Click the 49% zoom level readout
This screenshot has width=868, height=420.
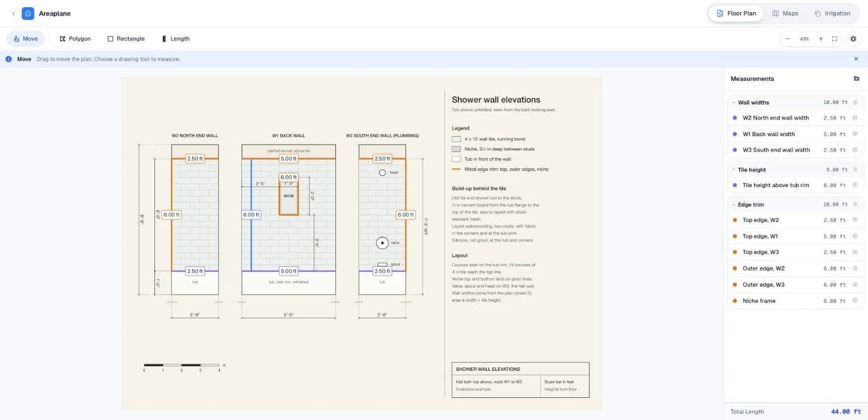click(x=804, y=39)
